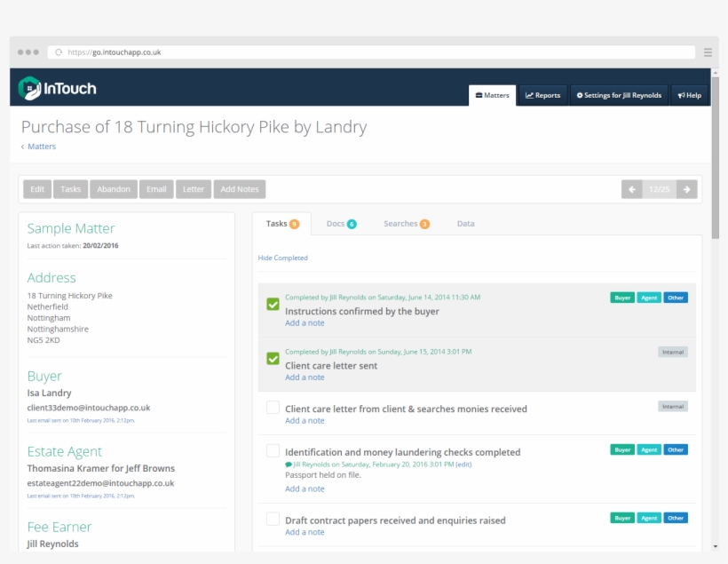Click the Abandon button
Image resolution: width=728 pixels, height=564 pixels.
click(x=113, y=188)
